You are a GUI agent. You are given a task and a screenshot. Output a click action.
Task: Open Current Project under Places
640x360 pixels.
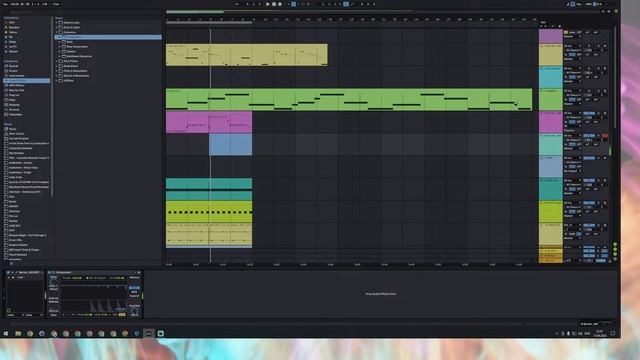pos(19,139)
